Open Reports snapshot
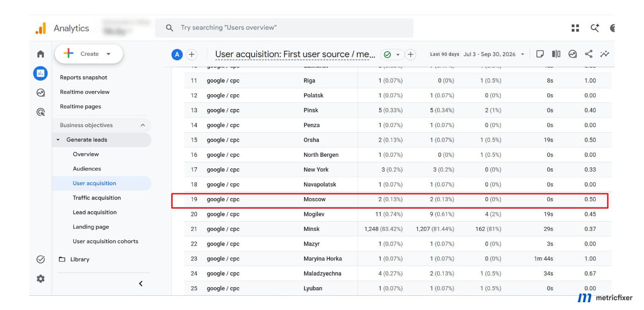The image size is (644, 310). coord(84,77)
